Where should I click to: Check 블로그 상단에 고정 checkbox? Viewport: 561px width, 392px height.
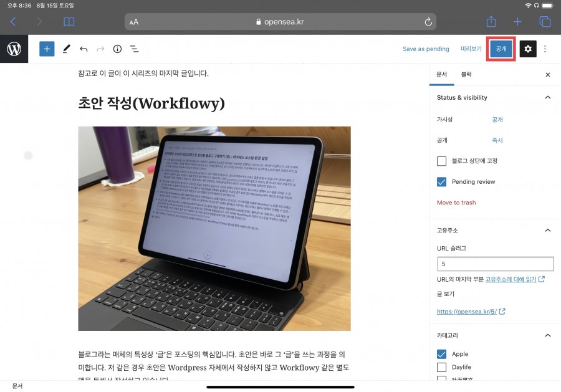pyautogui.click(x=441, y=161)
